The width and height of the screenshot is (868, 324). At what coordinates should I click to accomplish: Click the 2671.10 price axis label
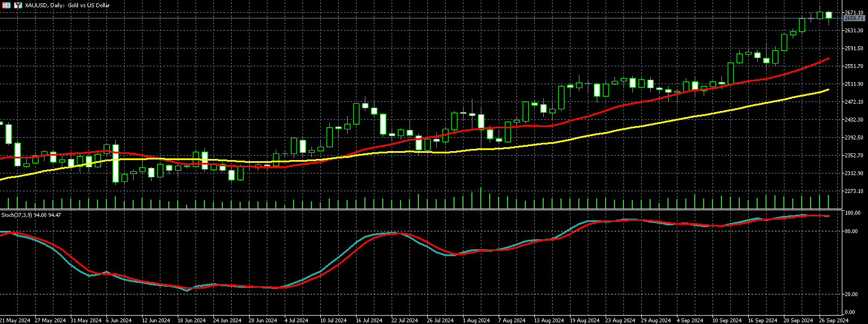[x=854, y=12]
